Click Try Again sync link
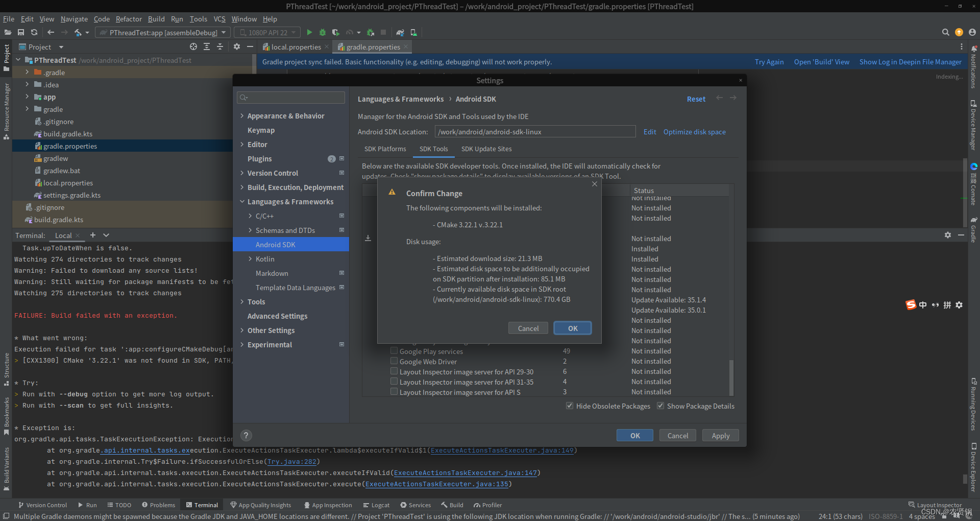 [769, 62]
